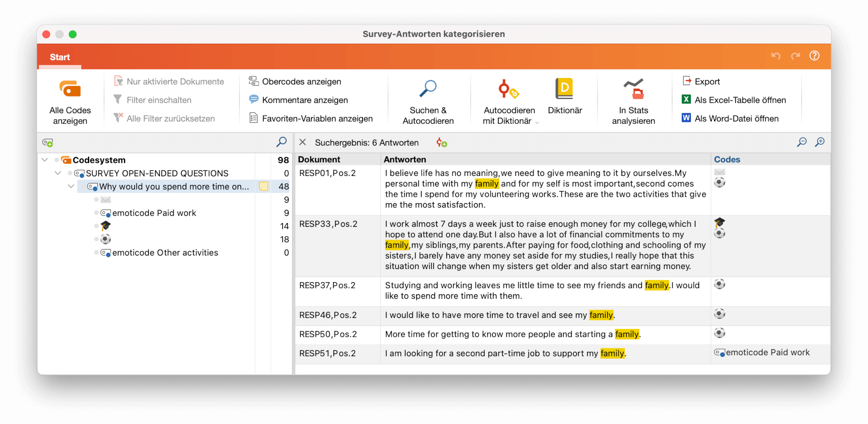
Task: Click the new code icon in code panel
Action: [48, 143]
